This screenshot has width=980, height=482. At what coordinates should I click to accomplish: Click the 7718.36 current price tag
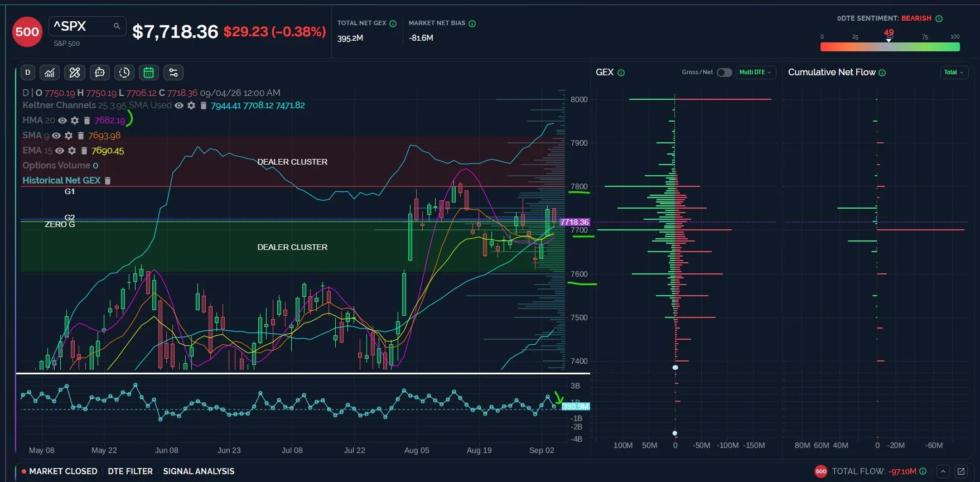click(575, 222)
